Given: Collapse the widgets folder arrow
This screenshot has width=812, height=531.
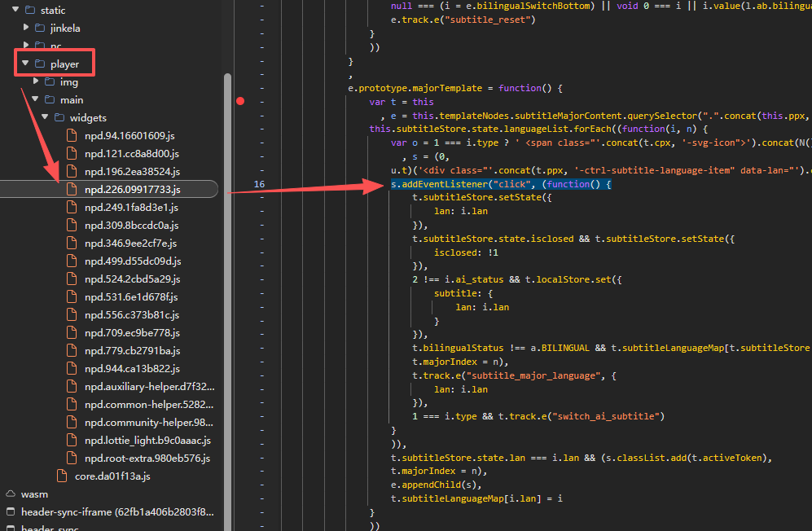Looking at the screenshot, I should coord(45,118).
